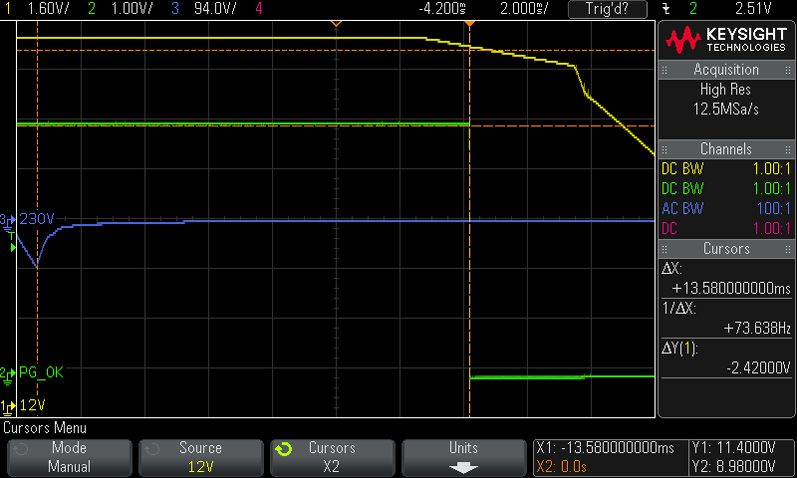This screenshot has width=797, height=478.
Task: Click channel 1 scale 1.60V/
Action: coord(48,8)
